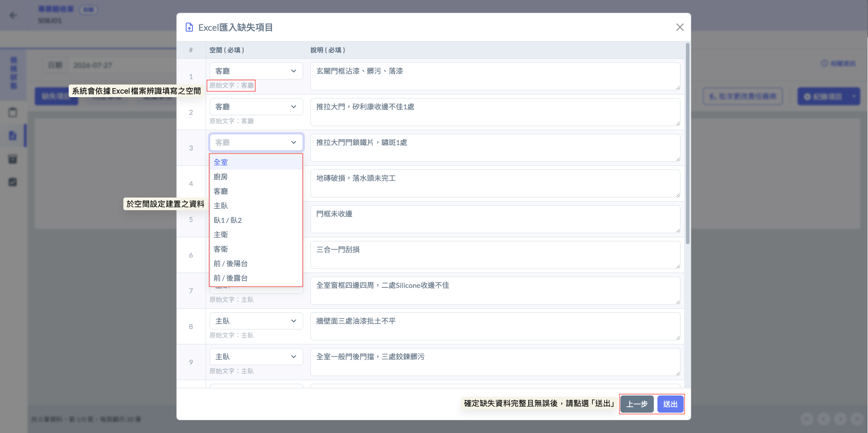Image resolution: width=868 pixels, height=433 pixels.
Task: Open the clipboard icon in left sidebar
Action: (13, 112)
